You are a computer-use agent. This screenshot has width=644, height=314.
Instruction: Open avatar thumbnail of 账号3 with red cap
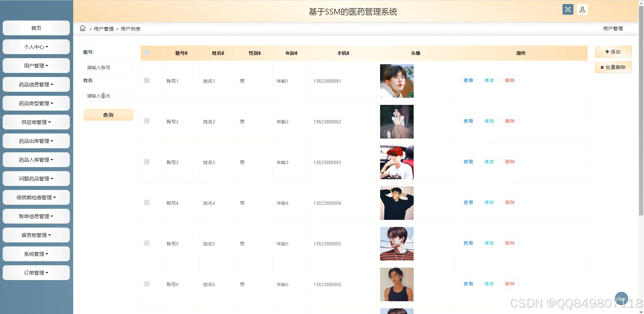point(397,162)
